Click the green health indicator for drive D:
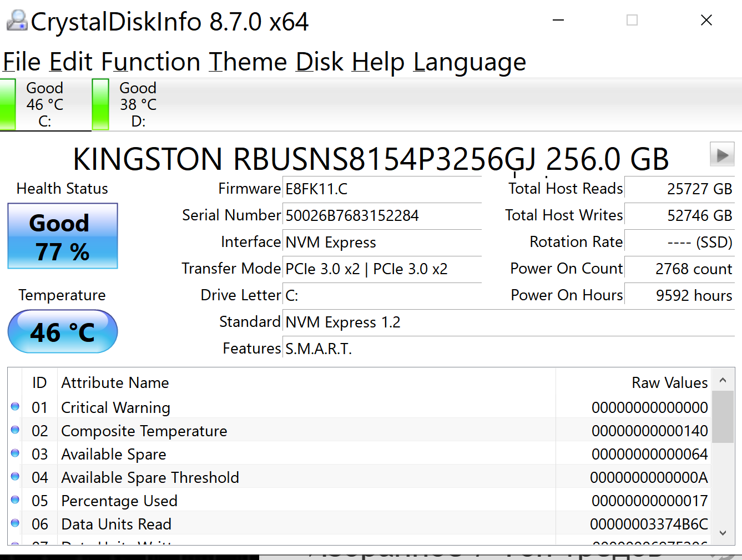The image size is (742, 560). pos(100,104)
